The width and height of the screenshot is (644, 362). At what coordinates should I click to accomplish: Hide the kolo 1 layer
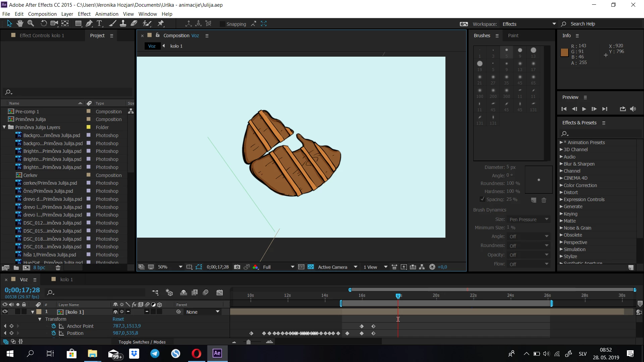tap(5, 312)
